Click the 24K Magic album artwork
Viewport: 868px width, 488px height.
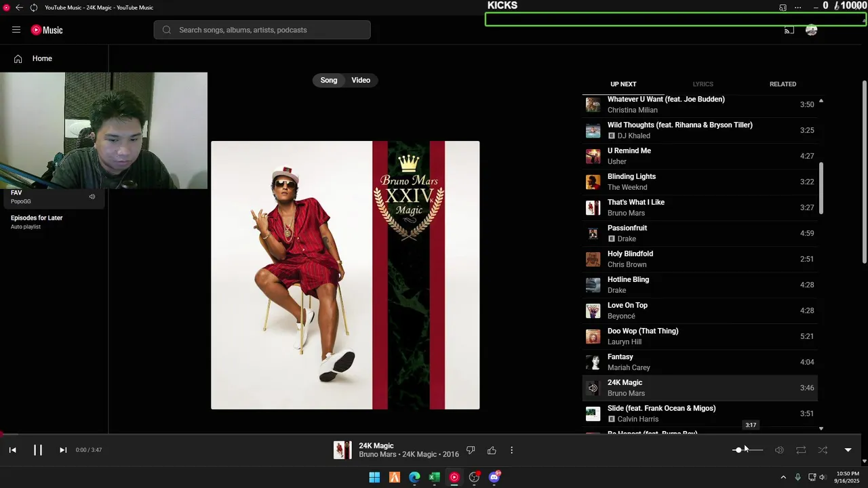(345, 275)
